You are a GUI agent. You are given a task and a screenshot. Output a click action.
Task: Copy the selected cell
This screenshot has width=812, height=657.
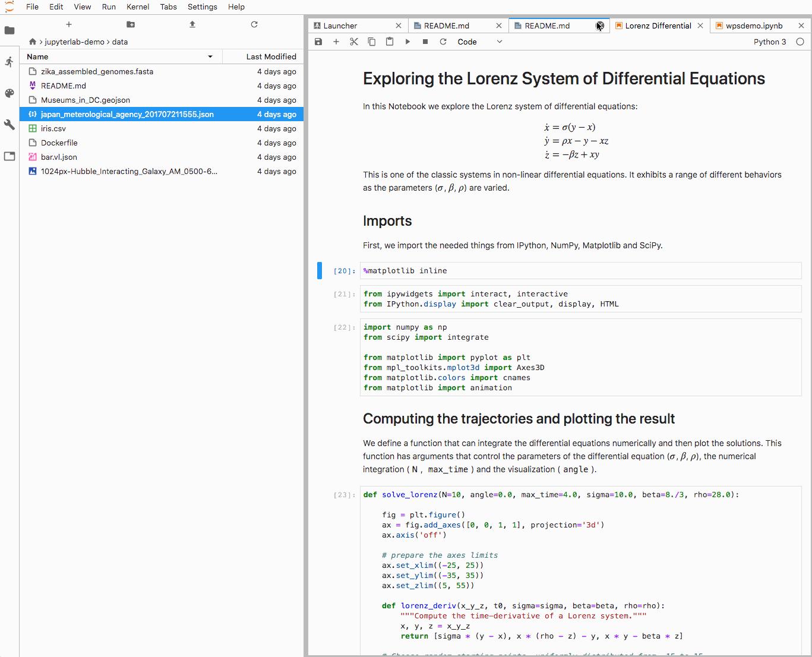click(x=372, y=42)
